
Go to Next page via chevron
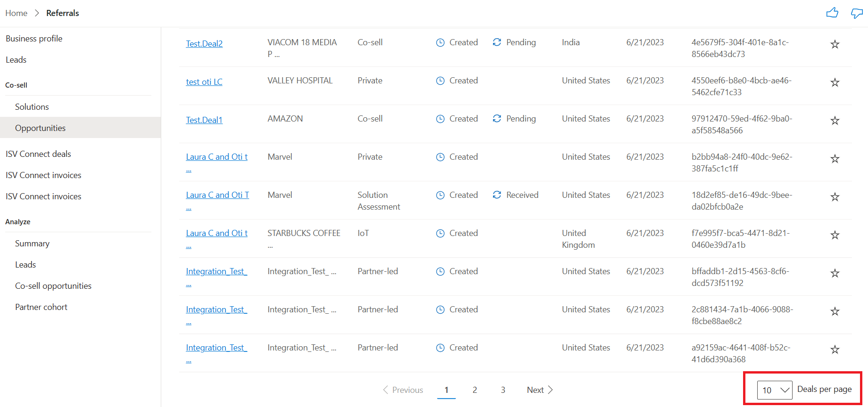[550, 390]
